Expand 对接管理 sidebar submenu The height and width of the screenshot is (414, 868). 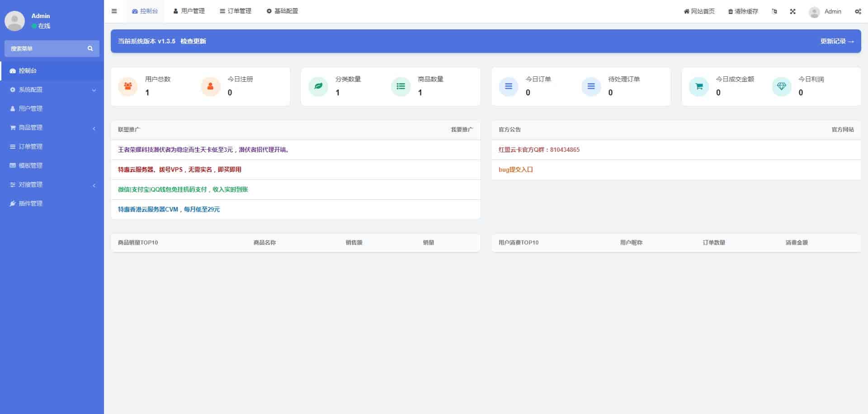click(x=52, y=185)
